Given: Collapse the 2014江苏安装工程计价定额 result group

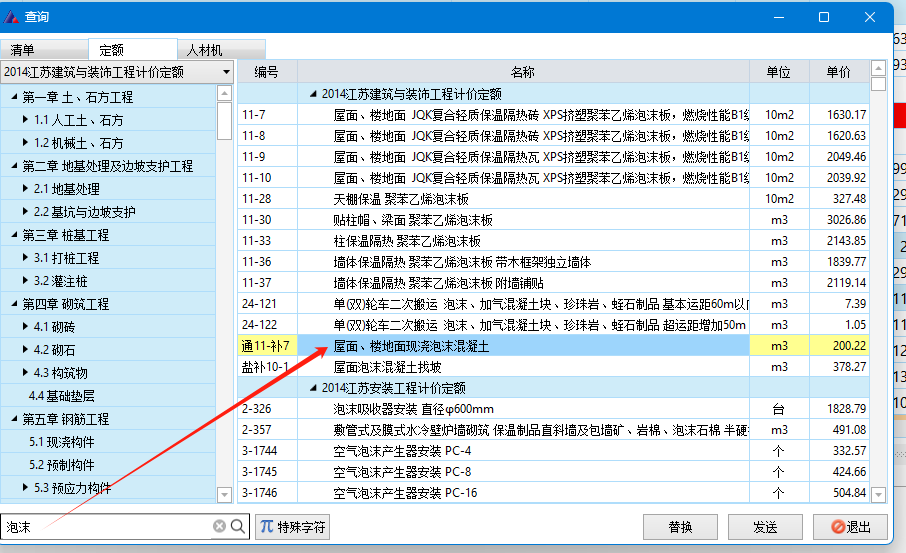Looking at the screenshot, I should click(x=313, y=388).
